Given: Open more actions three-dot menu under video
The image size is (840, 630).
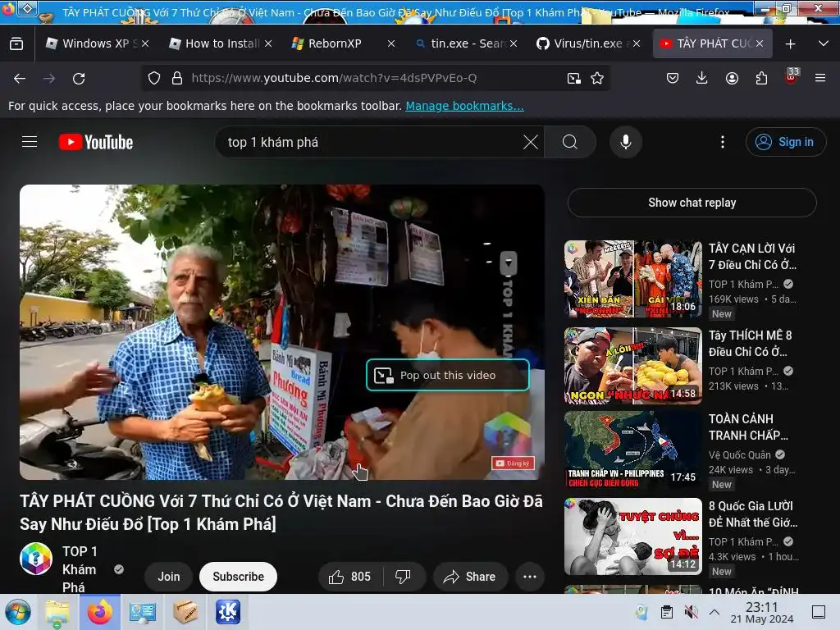Looking at the screenshot, I should coord(529,577).
